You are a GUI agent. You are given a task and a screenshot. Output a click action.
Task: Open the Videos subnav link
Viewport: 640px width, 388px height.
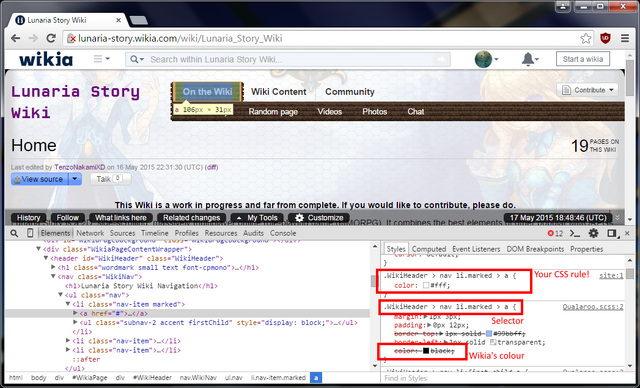pos(329,111)
